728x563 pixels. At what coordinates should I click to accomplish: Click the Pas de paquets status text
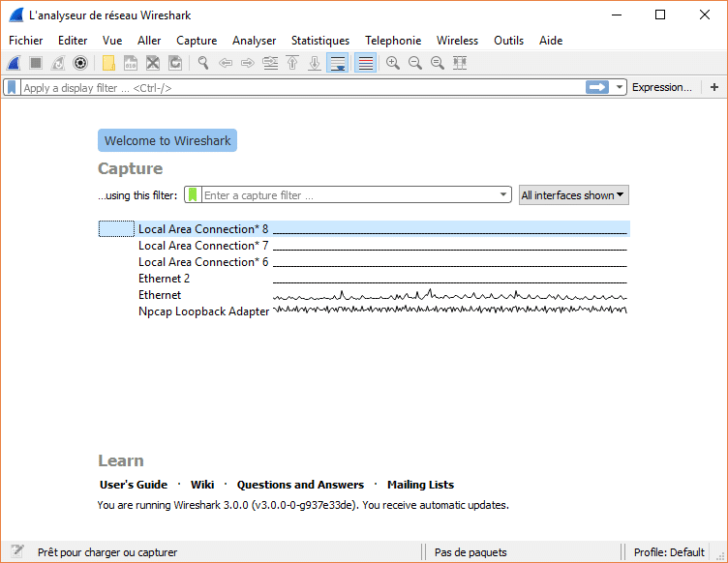[470, 552]
